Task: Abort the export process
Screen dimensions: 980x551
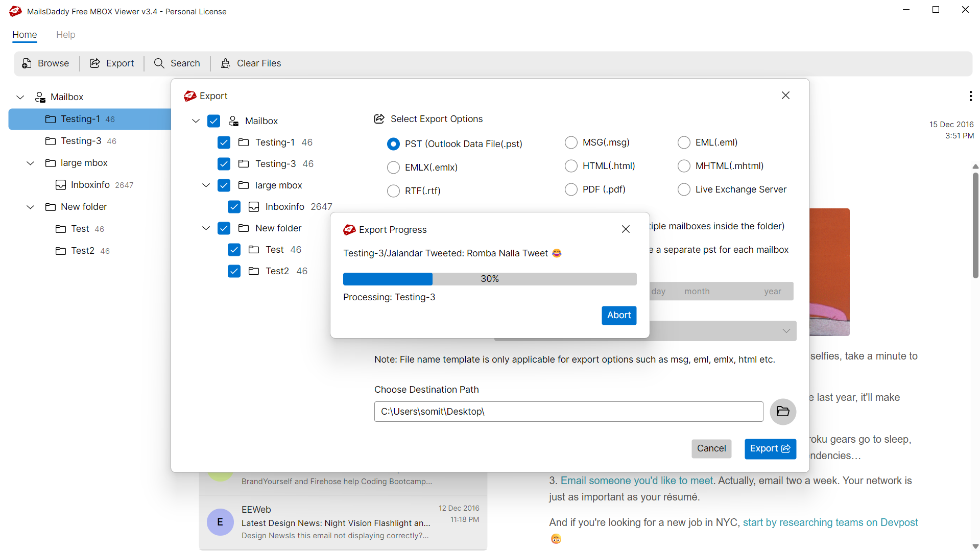Action: (x=619, y=316)
